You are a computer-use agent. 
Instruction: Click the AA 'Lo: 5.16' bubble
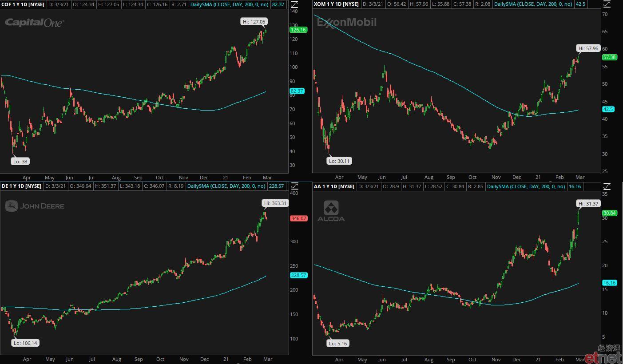[x=338, y=343]
